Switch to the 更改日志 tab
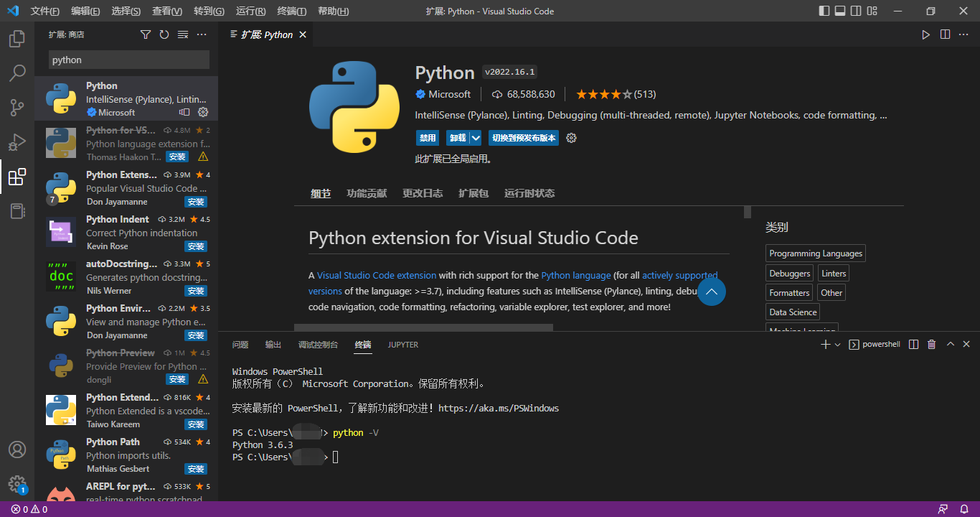The width and height of the screenshot is (980, 517). (x=423, y=193)
